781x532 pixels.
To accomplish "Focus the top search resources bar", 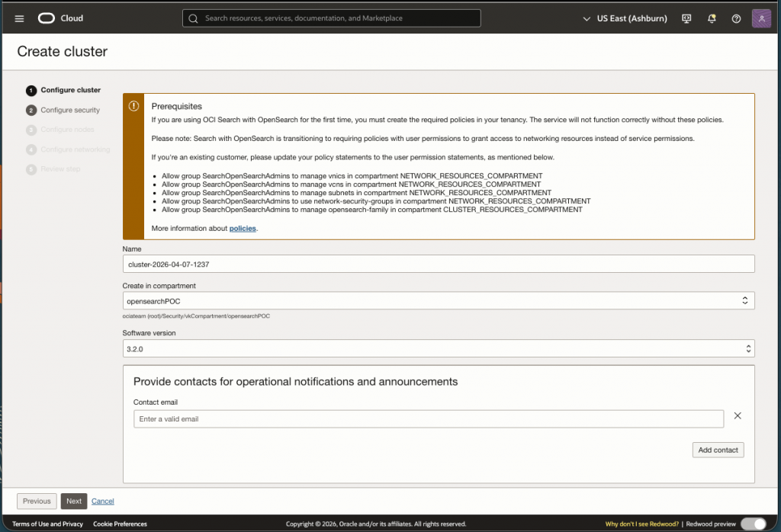I will point(332,18).
